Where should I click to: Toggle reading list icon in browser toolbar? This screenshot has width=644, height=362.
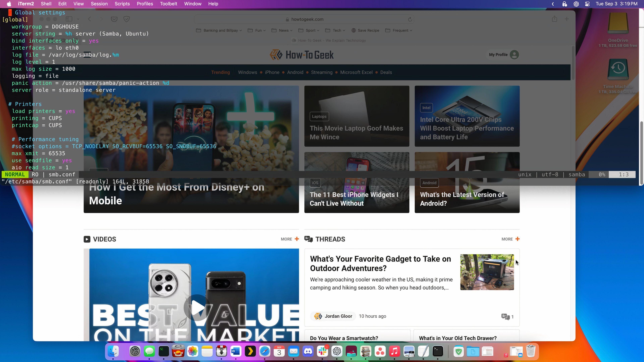[x=114, y=19]
